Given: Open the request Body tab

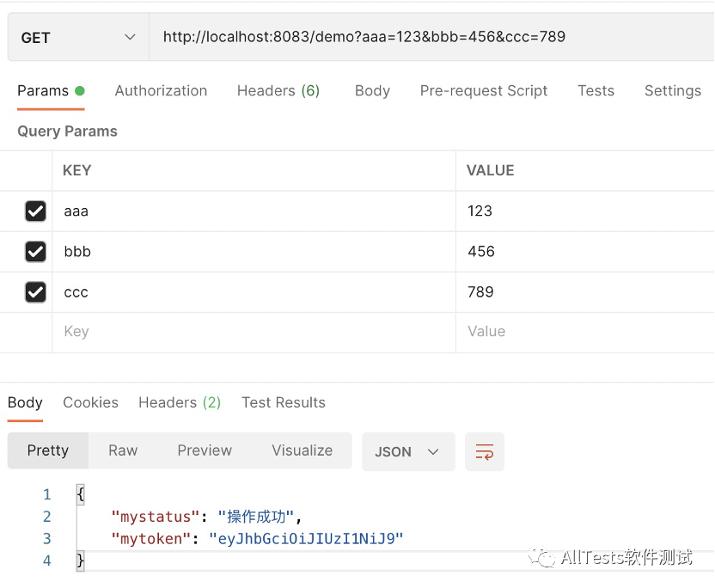Looking at the screenshot, I should click(373, 91).
